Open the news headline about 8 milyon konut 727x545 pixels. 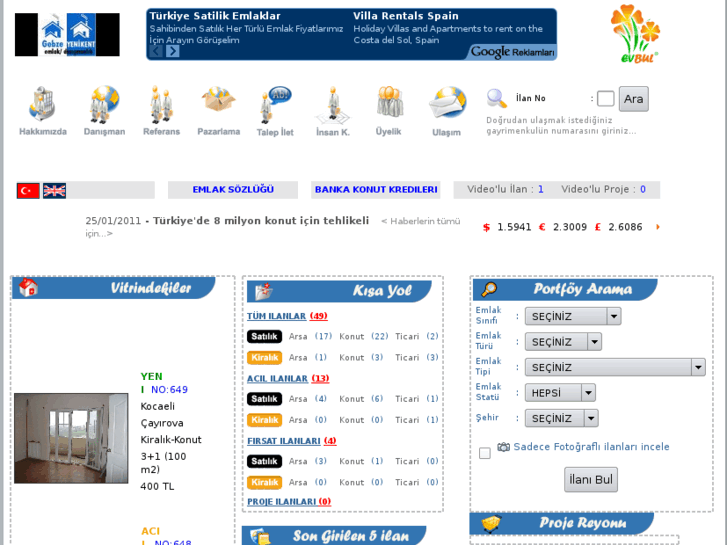(261, 221)
